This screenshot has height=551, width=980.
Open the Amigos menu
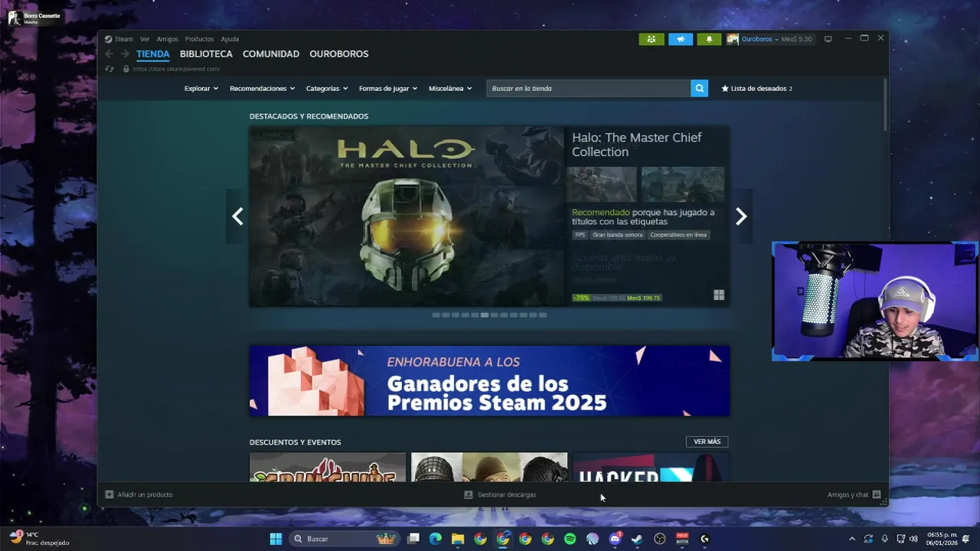click(x=167, y=39)
